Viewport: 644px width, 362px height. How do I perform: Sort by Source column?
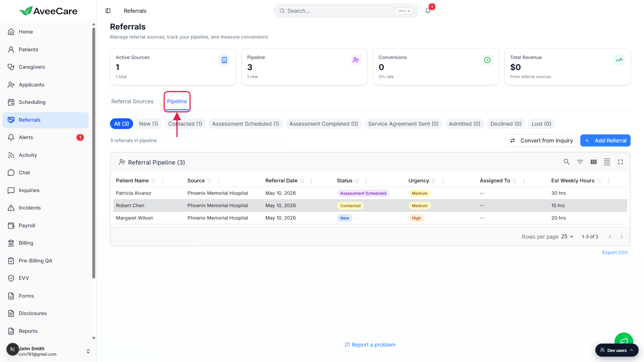pos(209,181)
